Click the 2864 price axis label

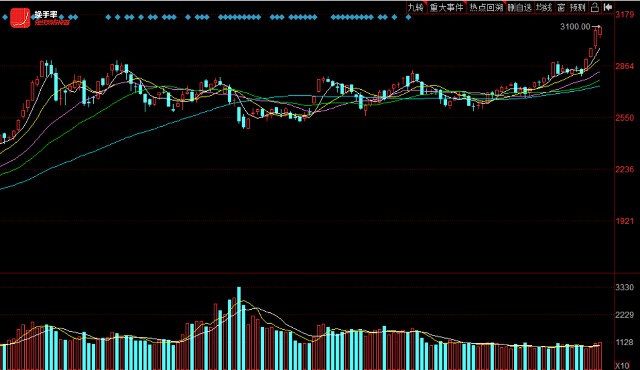click(625, 66)
